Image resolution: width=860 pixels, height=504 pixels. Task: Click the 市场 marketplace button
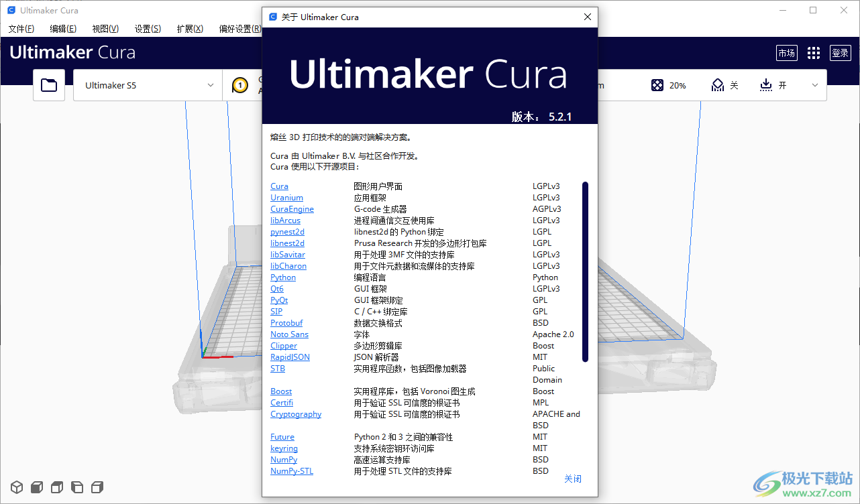click(x=787, y=53)
